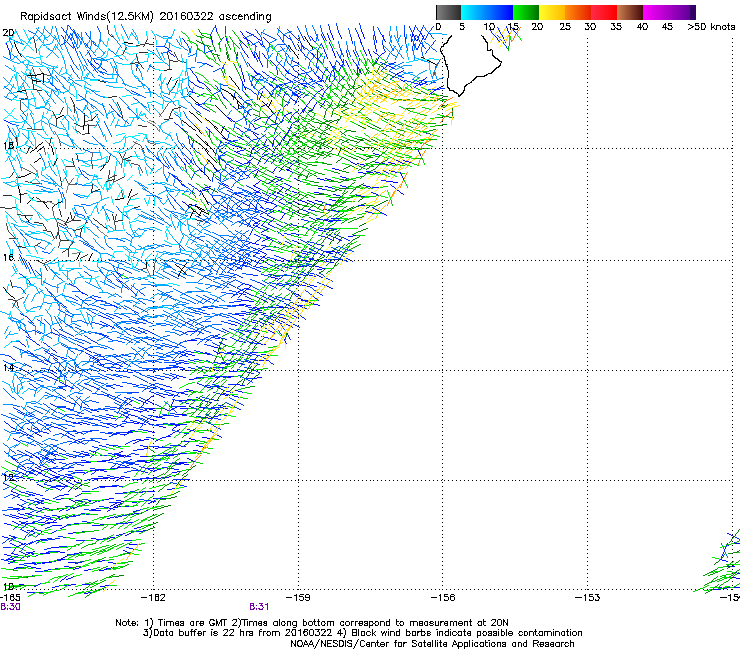This screenshot has width=740, height=650.
Task: Click the longitude label -162
Action: pos(153,598)
